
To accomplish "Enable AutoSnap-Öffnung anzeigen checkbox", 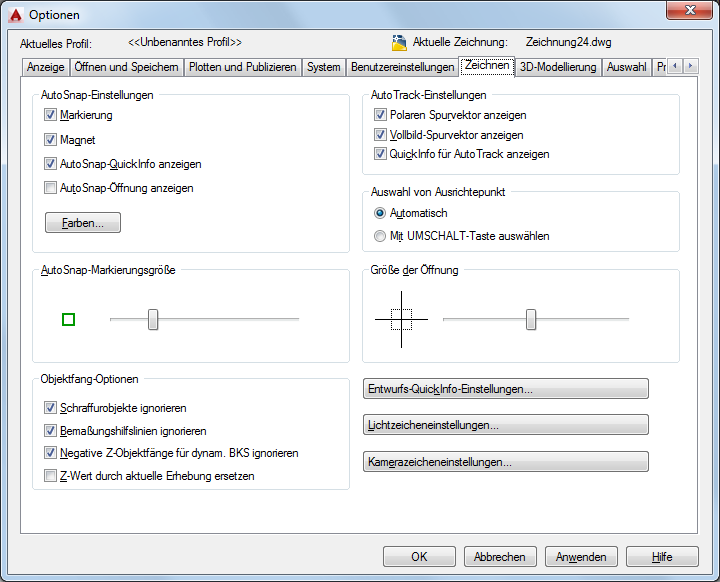I will tap(51, 188).
